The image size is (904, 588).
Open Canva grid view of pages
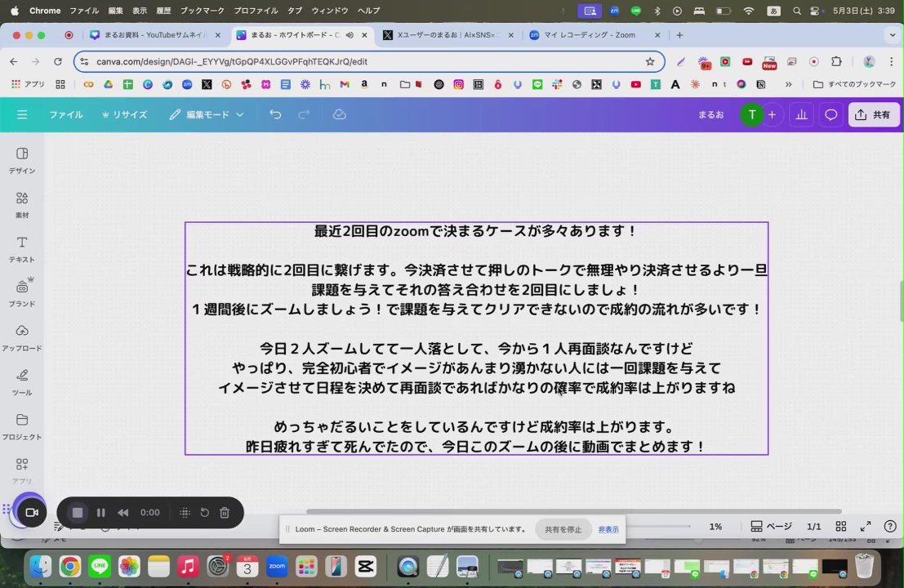pos(841,526)
